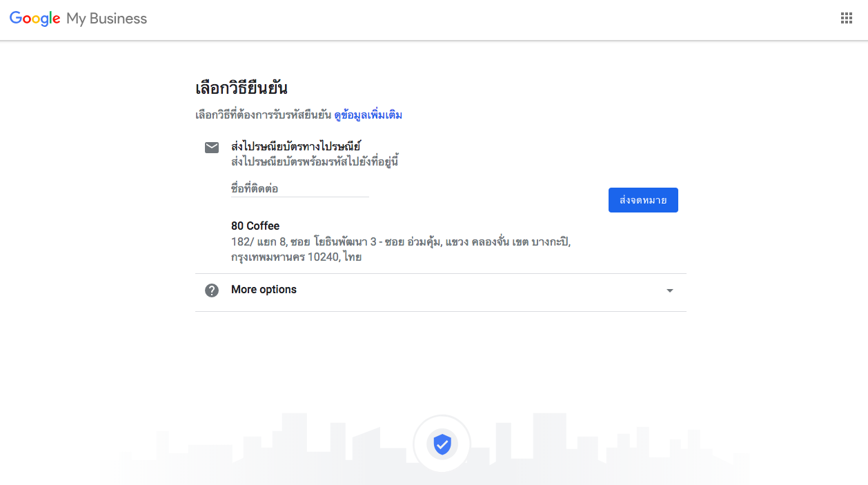Click the ส่งไปรษณียบัตรทางไปรษณีย์ option title

point(296,146)
